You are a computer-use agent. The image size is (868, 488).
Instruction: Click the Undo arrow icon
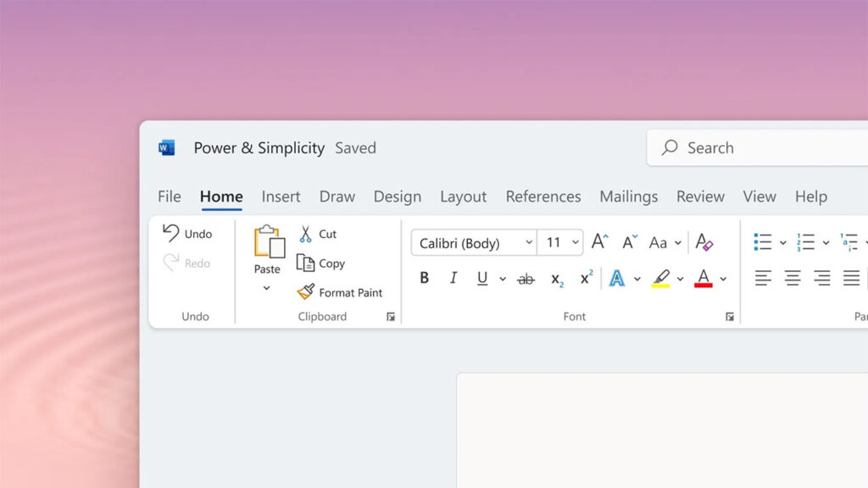pos(171,233)
